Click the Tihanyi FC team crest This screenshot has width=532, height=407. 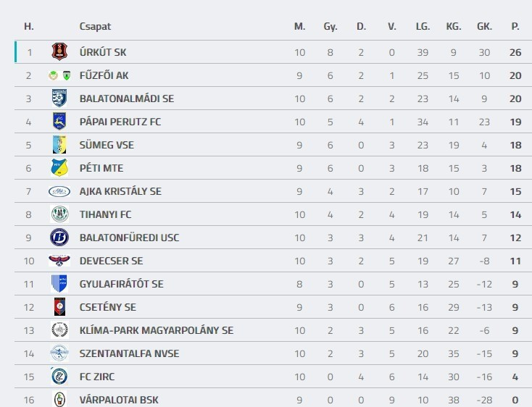tap(59, 214)
